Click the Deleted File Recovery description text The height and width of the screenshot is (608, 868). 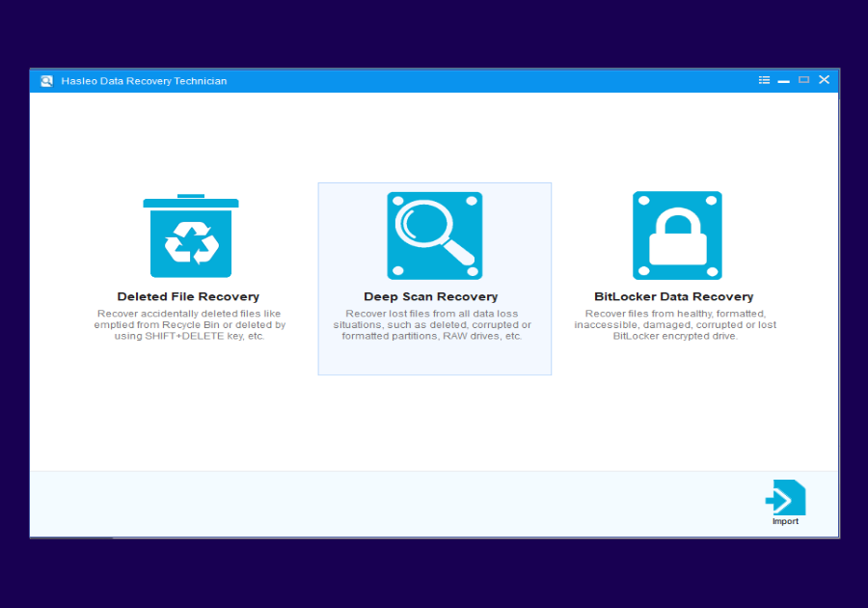189,324
